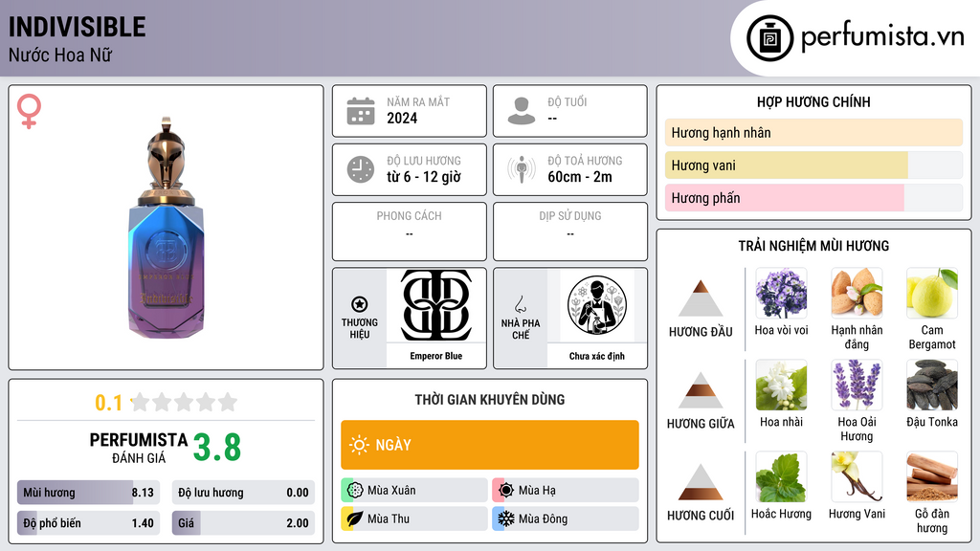Click the Hương phấn accord bar
The image size is (980, 551).
click(x=813, y=198)
